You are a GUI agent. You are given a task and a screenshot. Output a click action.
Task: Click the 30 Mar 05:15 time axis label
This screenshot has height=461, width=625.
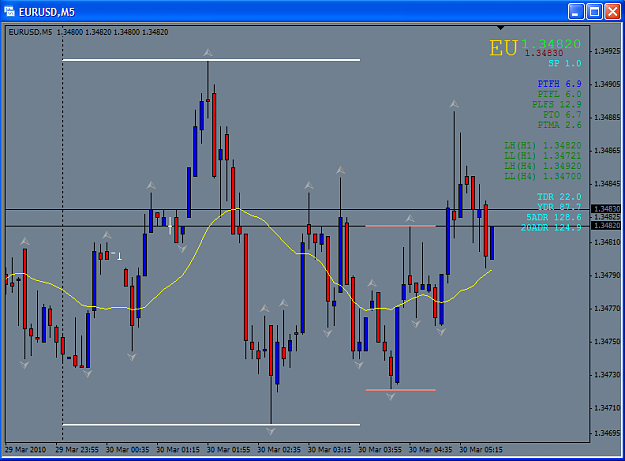click(481, 450)
